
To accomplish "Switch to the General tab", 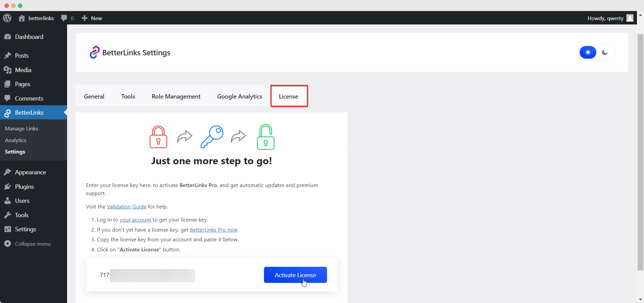I will (x=94, y=97).
